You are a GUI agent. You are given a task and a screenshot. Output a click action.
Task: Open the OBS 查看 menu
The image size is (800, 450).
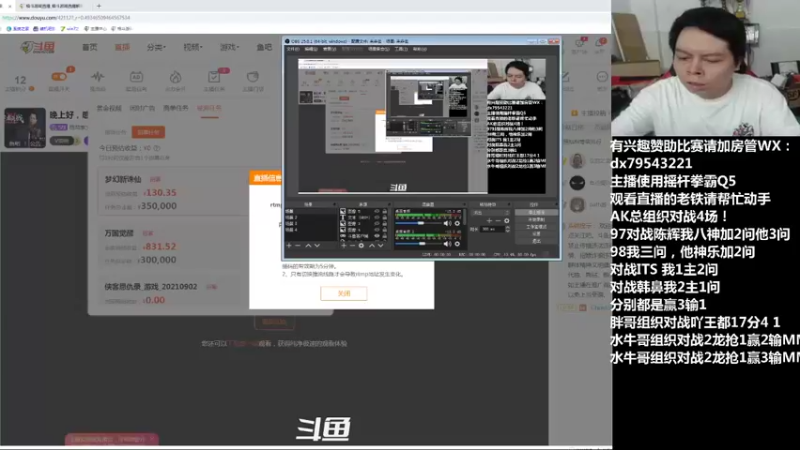[330, 49]
